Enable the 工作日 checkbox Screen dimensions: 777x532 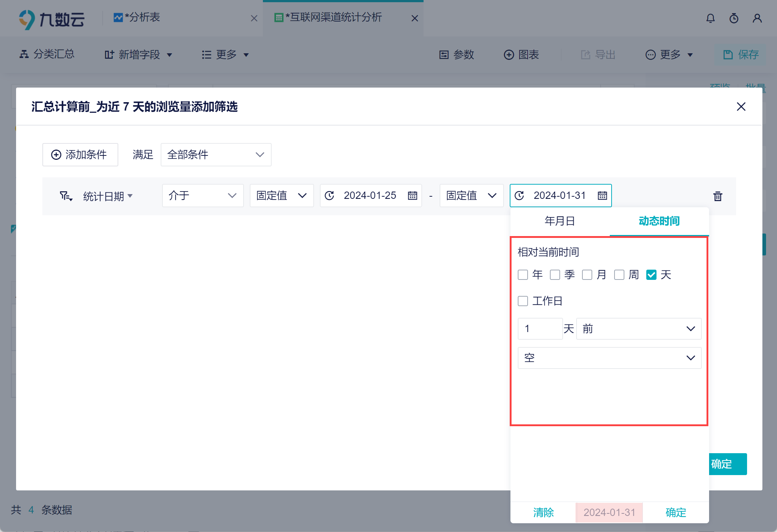tap(523, 301)
